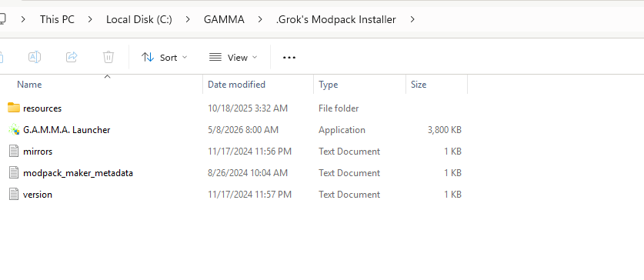Expand the chevron after GAMMA breadcrumb

click(260, 19)
